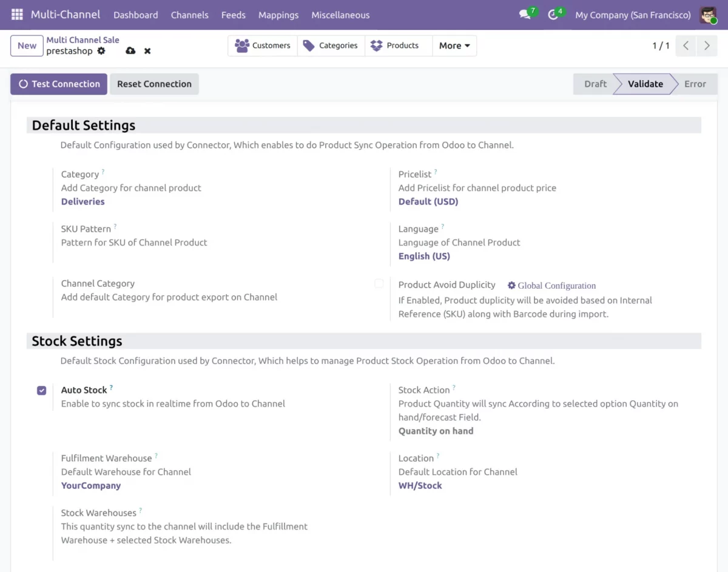The width and height of the screenshot is (728, 572).
Task: Toggle the Product Avoid Duplicity checkbox
Action: [x=379, y=283]
